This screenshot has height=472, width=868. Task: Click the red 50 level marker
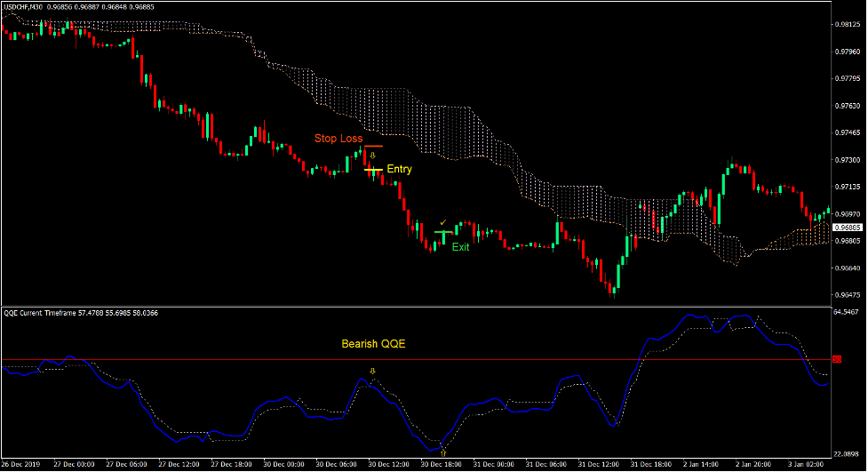[x=836, y=359]
